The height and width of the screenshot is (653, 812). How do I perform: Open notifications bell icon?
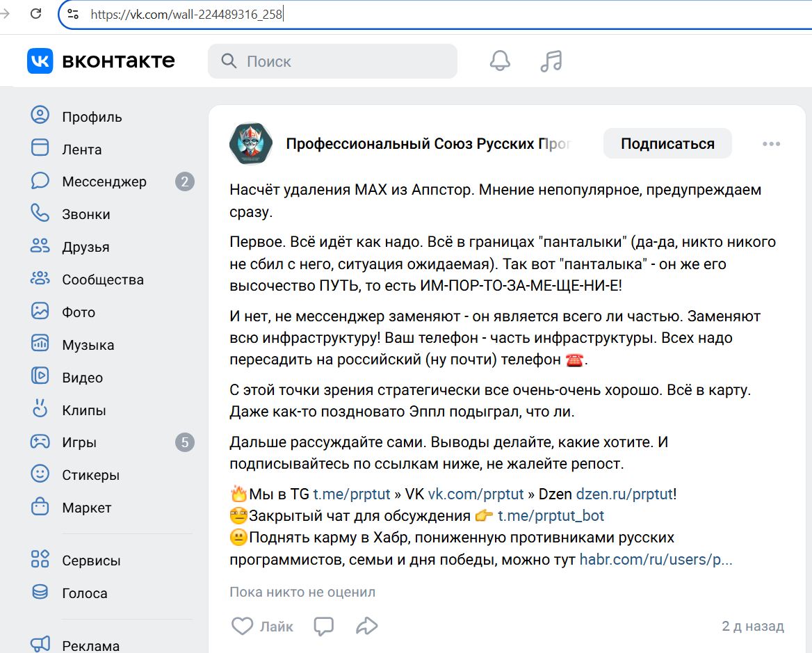pos(500,61)
